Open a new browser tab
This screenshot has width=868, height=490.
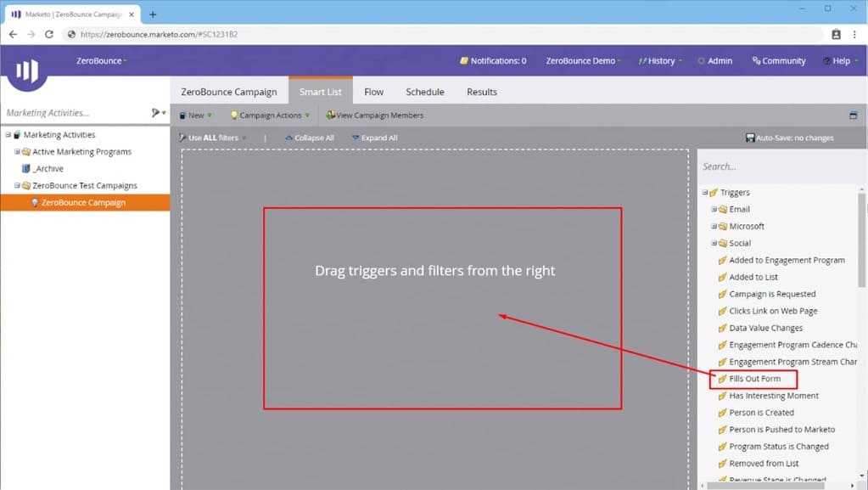click(x=153, y=14)
